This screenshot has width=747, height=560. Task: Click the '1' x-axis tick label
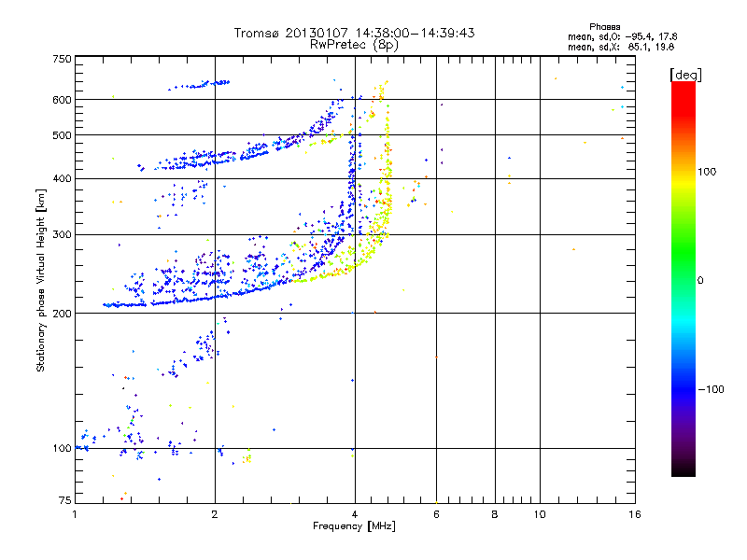pos(75,514)
